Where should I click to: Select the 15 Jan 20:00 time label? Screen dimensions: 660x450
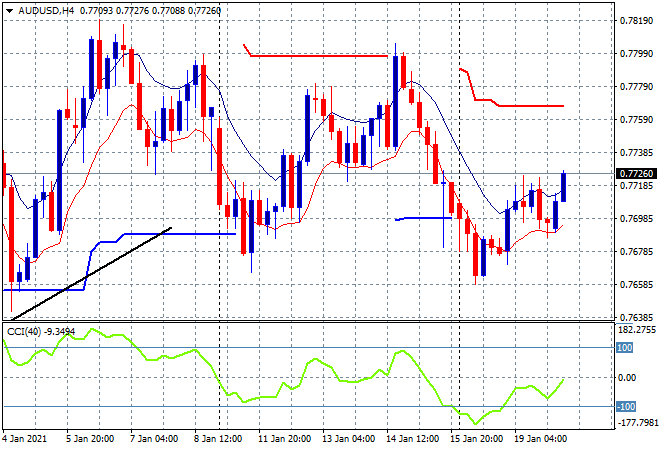click(476, 439)
